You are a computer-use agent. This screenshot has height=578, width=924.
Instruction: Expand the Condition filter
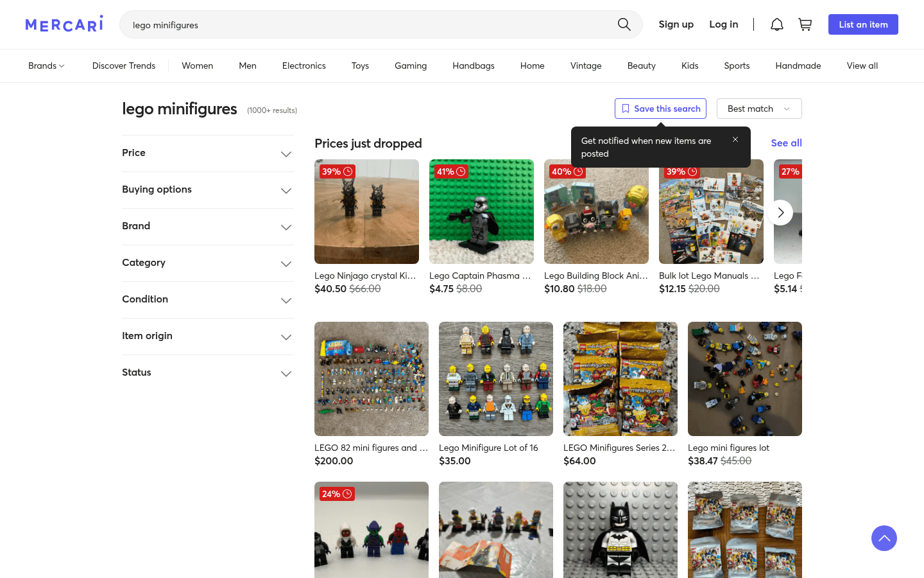[x=208, y=300]
